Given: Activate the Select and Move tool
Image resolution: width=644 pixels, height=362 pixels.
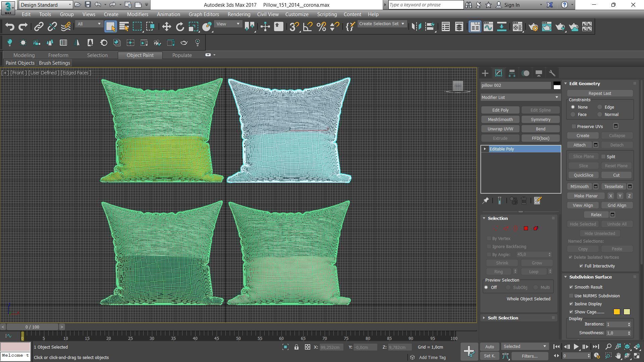Looking at the screenshot, I should [166, 27].
